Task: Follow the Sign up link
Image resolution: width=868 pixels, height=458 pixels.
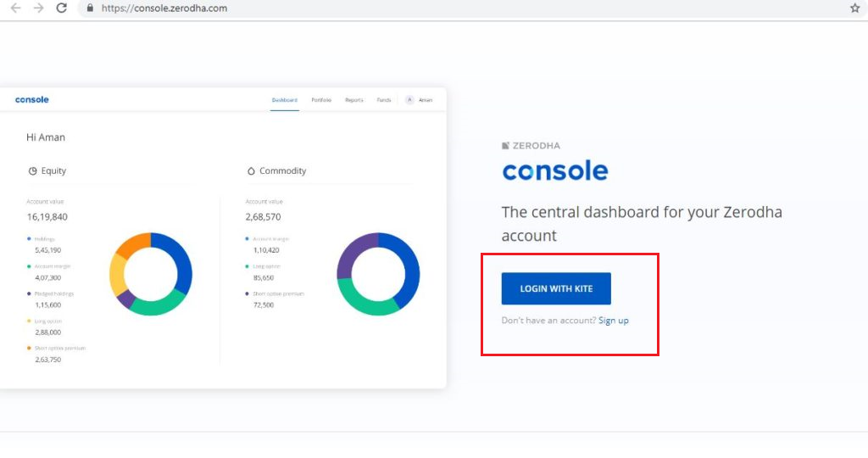Action: pyautogui.click(x=614, y=321)
